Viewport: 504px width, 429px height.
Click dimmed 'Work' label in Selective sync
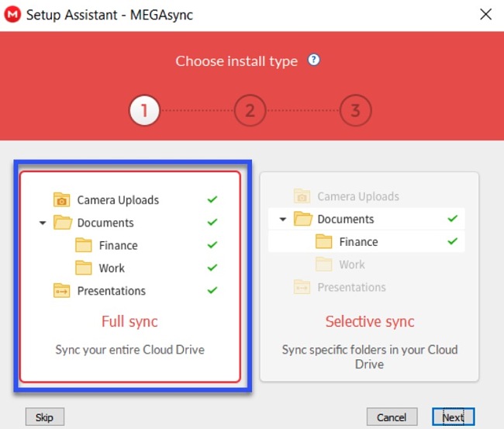352,265
